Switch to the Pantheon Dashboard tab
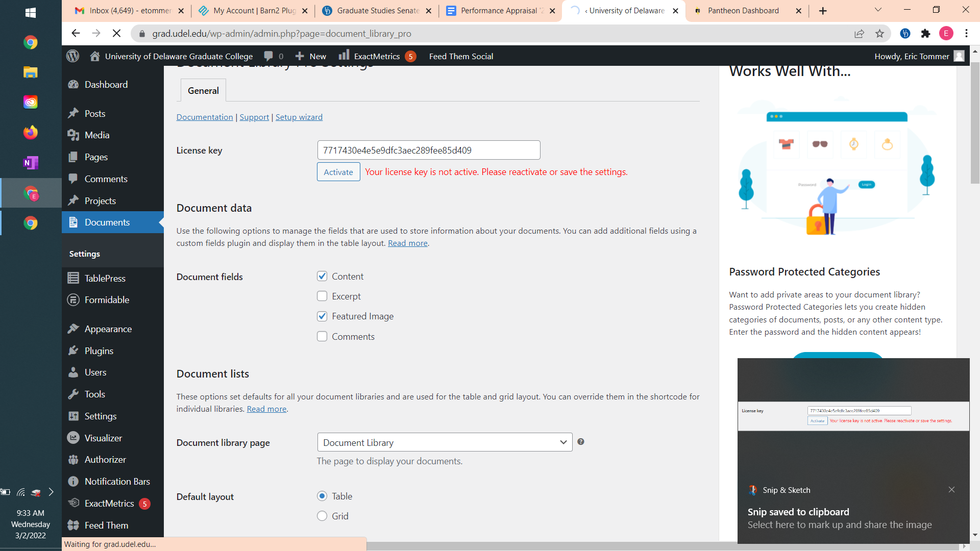This screenshot has width=980, height=551. (743, 11)
